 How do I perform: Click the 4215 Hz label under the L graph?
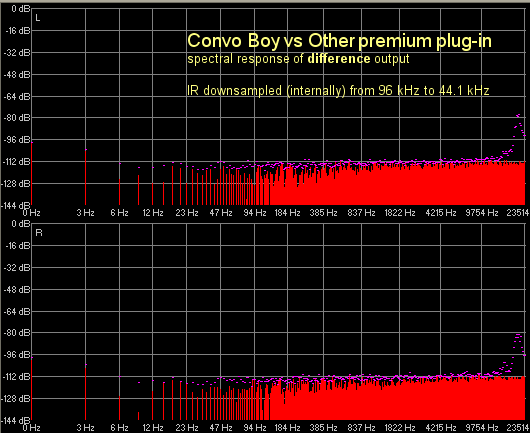[x=441, y=213]
